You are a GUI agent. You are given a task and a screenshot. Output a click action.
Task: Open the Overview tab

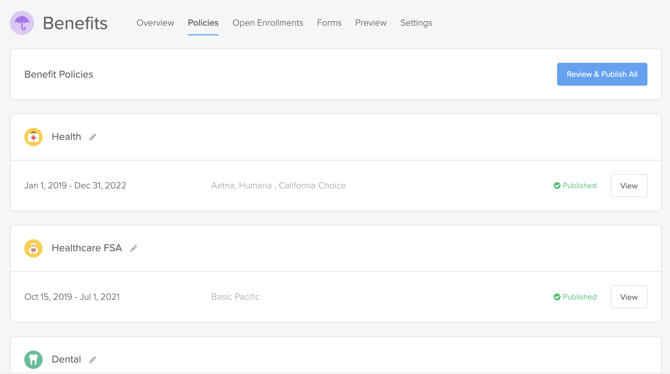tap(155, 23)
